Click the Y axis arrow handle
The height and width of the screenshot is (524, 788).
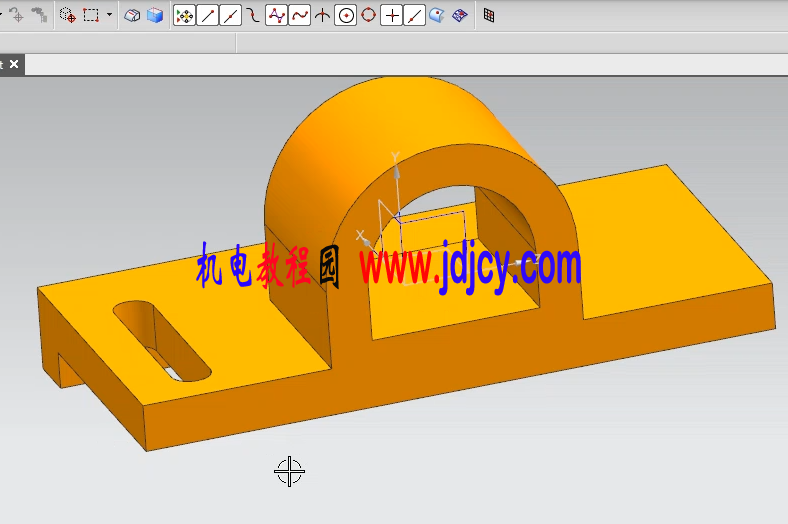click(396, 171)
